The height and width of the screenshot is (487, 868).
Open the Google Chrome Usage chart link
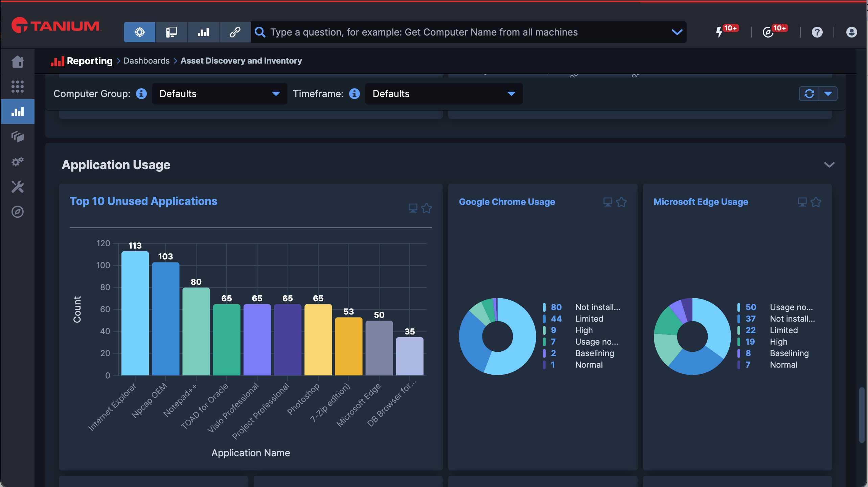[507, 202]
